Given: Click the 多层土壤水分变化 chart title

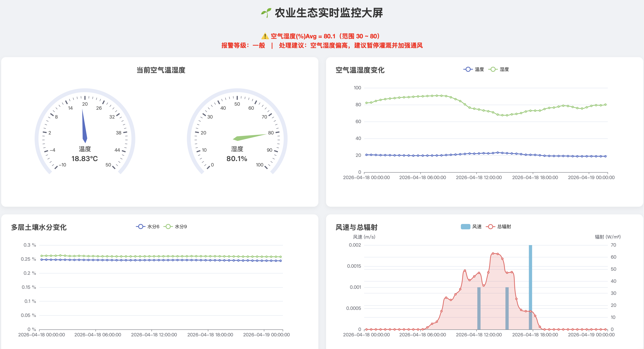Looking at the screenshot, I should click(x=39, y=227).
